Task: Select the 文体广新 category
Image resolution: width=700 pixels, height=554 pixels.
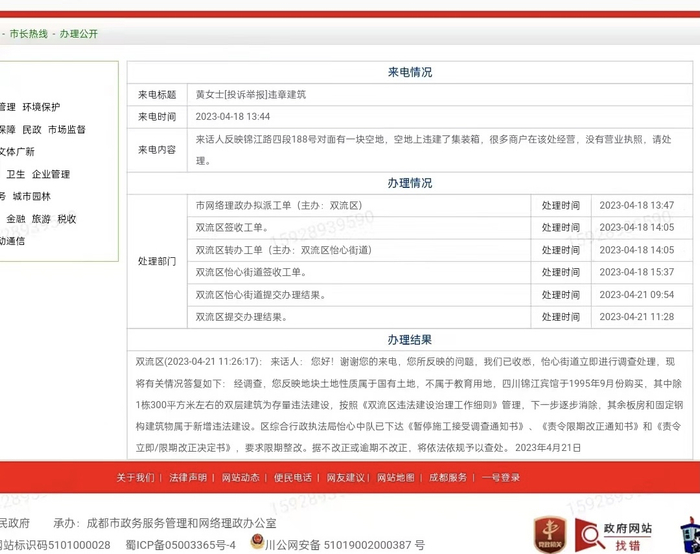Action: tap(17, 152)
